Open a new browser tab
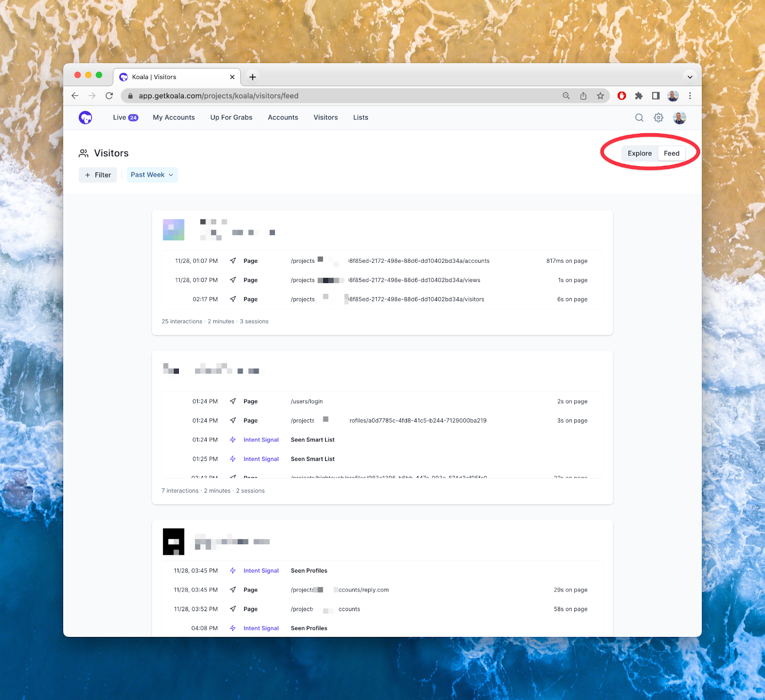 pos(252,77)
